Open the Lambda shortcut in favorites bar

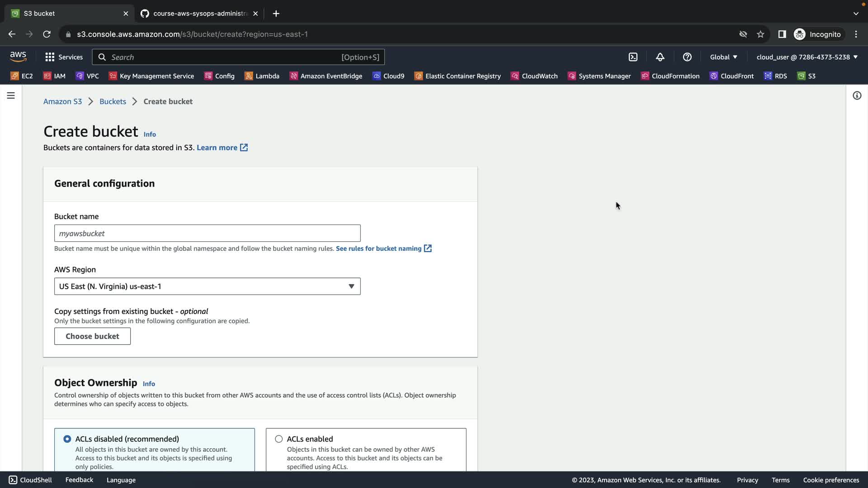[262, 76]
